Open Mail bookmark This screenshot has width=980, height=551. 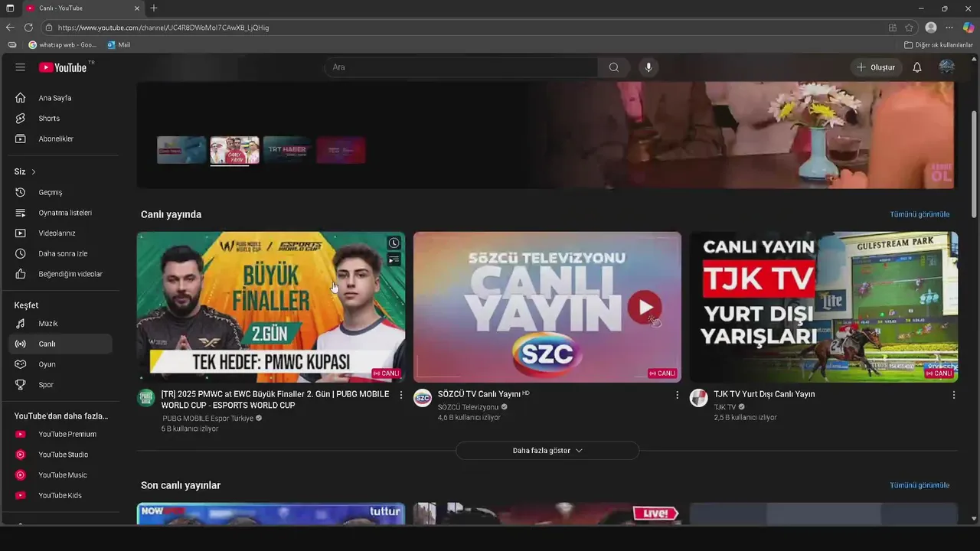(119, 45)
